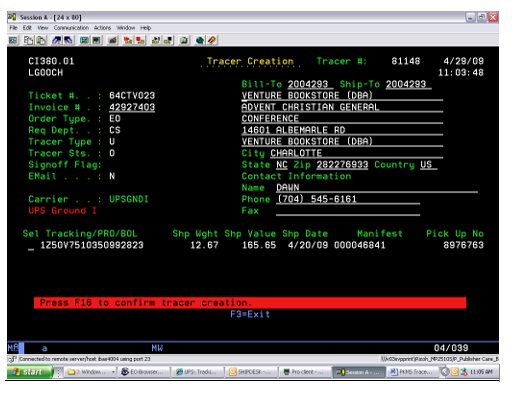Viewport: 512px width, 397px height.
Task: Click the Bill-To field 2004293
Action: pos(310,84)
